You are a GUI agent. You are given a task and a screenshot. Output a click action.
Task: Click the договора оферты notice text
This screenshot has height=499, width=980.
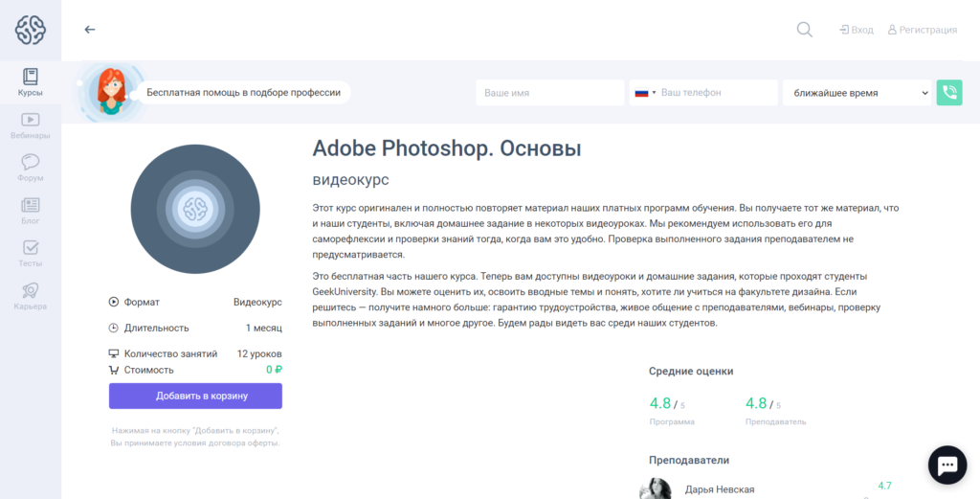pos(195,437)
